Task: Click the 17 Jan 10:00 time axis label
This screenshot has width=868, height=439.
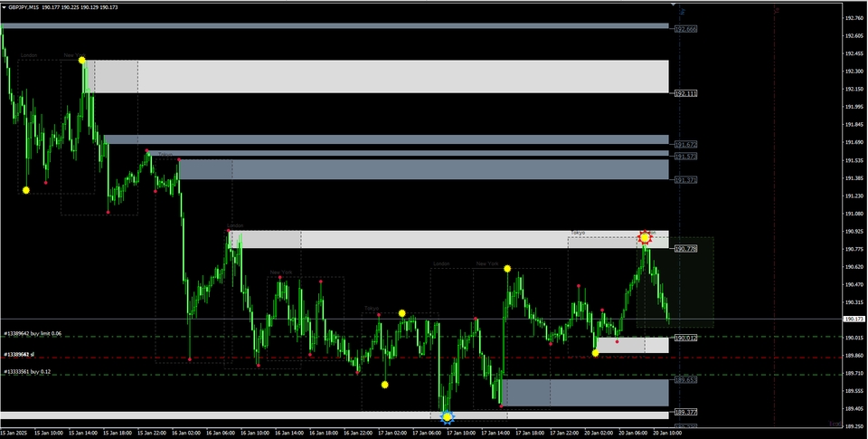Action: [462, 433]
